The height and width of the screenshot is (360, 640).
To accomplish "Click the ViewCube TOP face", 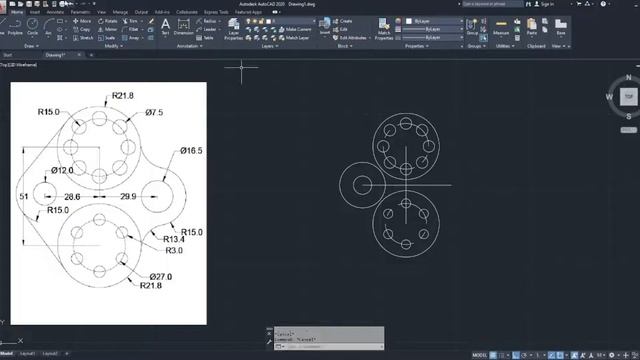I will [x=628, y=97].
